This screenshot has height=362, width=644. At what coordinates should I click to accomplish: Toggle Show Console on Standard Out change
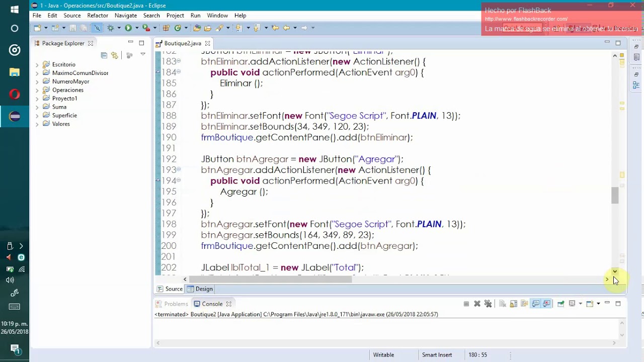pos(535,304)
